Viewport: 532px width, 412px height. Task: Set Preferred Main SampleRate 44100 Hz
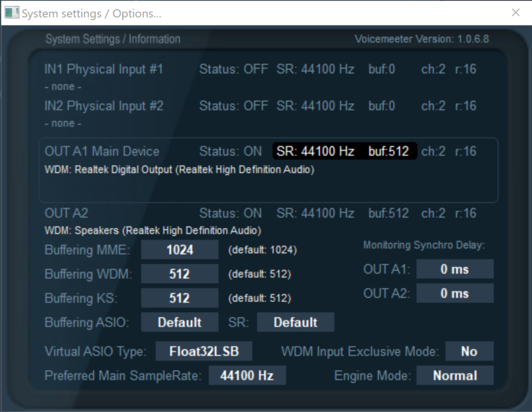pyautogui.click(x=247, y=375)
